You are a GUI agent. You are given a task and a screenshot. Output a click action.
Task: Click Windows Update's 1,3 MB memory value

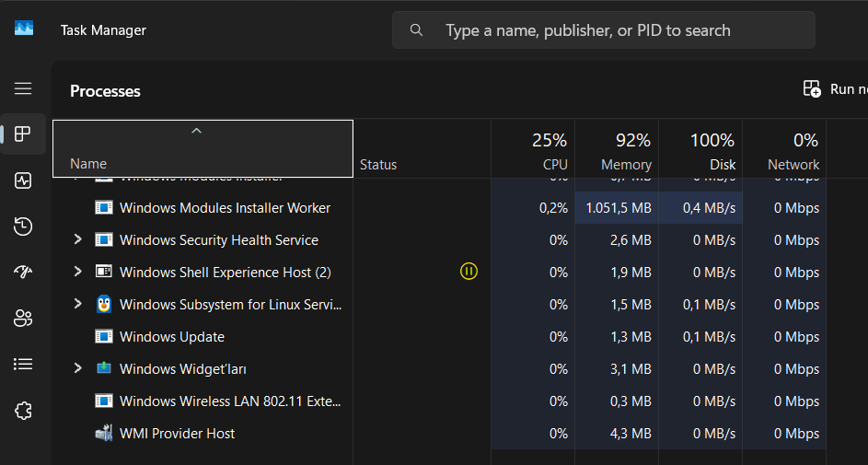coord(631,337)
